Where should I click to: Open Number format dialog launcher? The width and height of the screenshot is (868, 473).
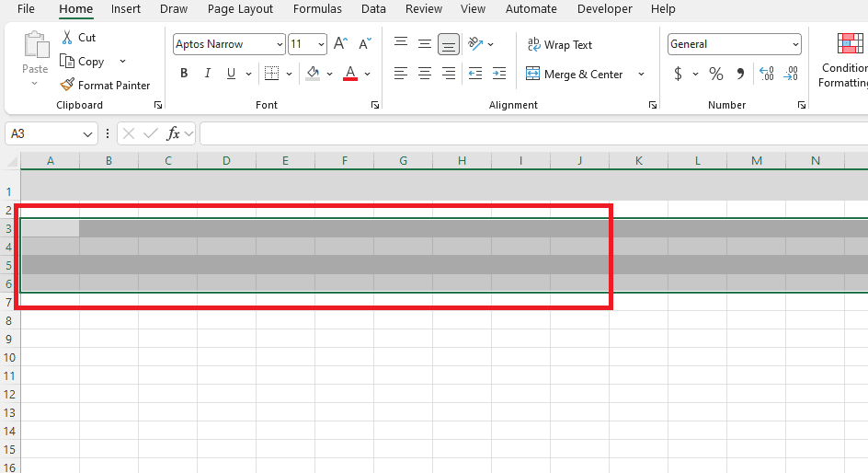802,105
